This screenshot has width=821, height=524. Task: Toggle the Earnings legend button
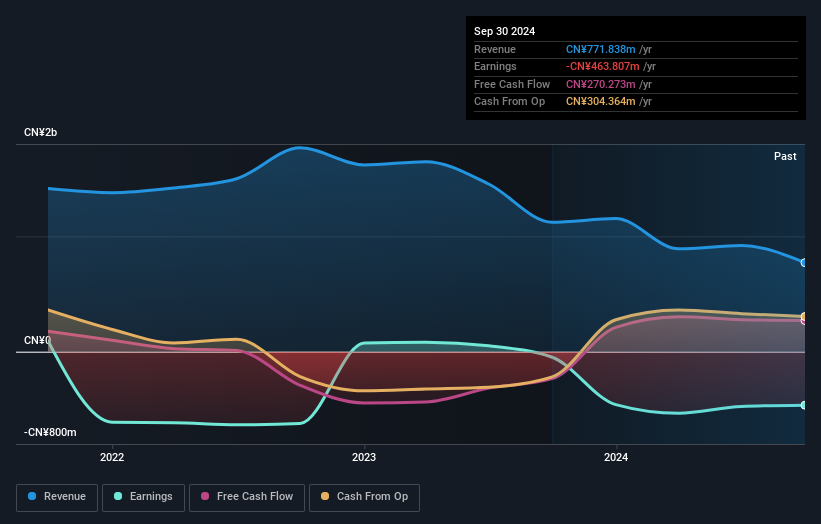point(143,497)
